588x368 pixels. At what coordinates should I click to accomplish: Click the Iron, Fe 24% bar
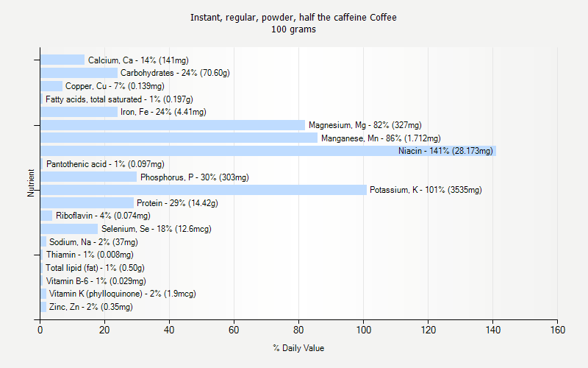pyautogui.click(x=79, y=112)
